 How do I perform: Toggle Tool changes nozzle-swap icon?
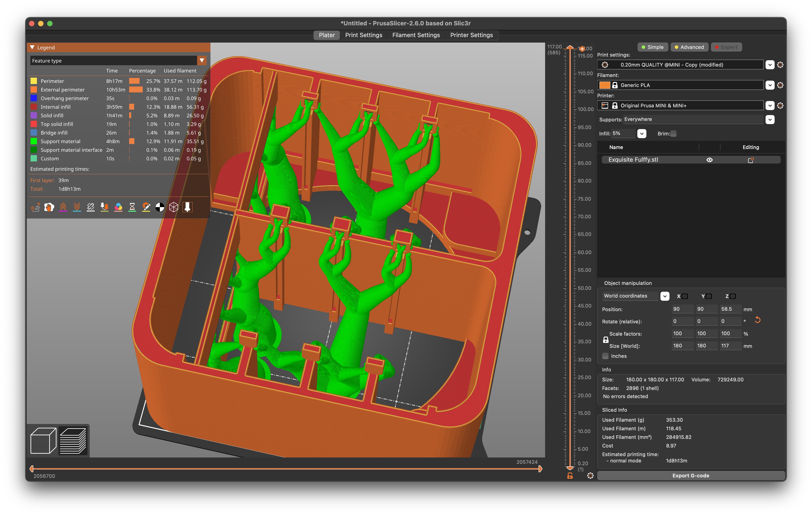click(x=104, y=207)
